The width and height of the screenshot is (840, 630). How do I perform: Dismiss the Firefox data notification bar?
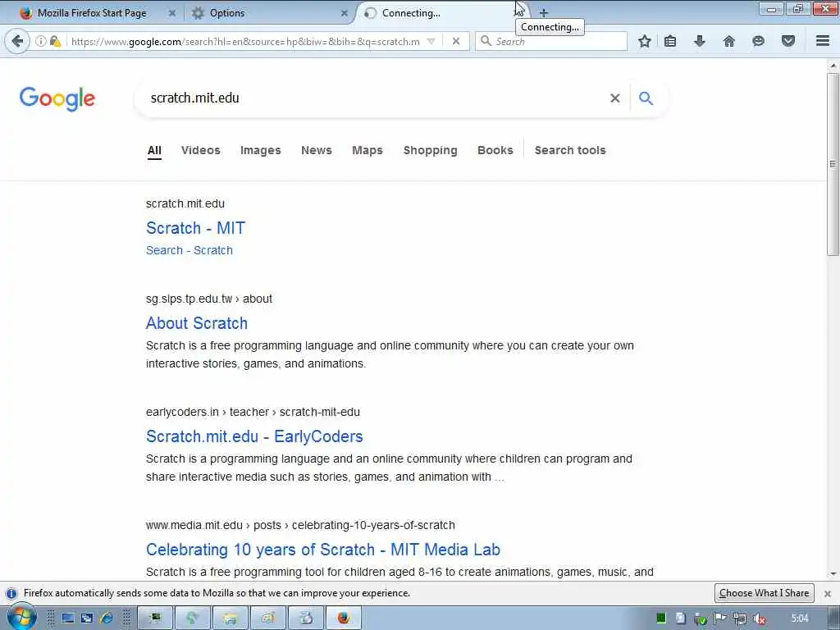828,594
